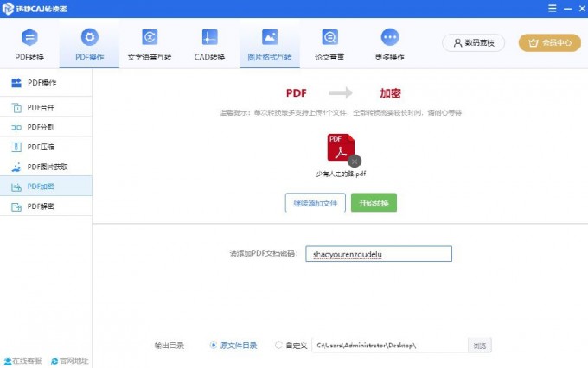Select the 文字语音互转 toolbar icon

(149, 37)
